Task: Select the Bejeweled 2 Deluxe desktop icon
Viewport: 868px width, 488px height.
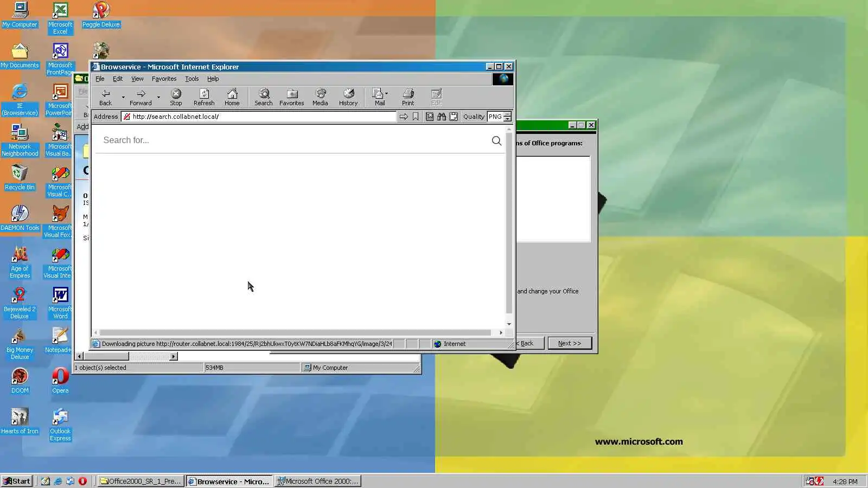Action: (x=20, y=303)
